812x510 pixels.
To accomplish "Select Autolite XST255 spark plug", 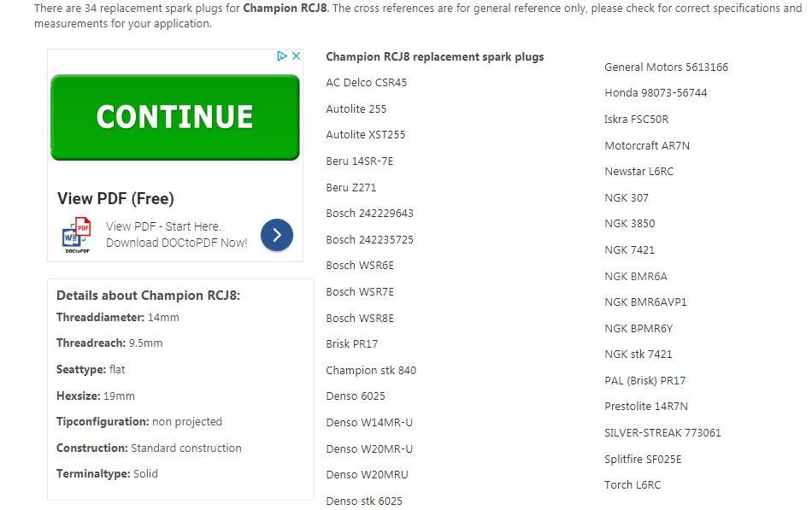I will pos(365,135).
